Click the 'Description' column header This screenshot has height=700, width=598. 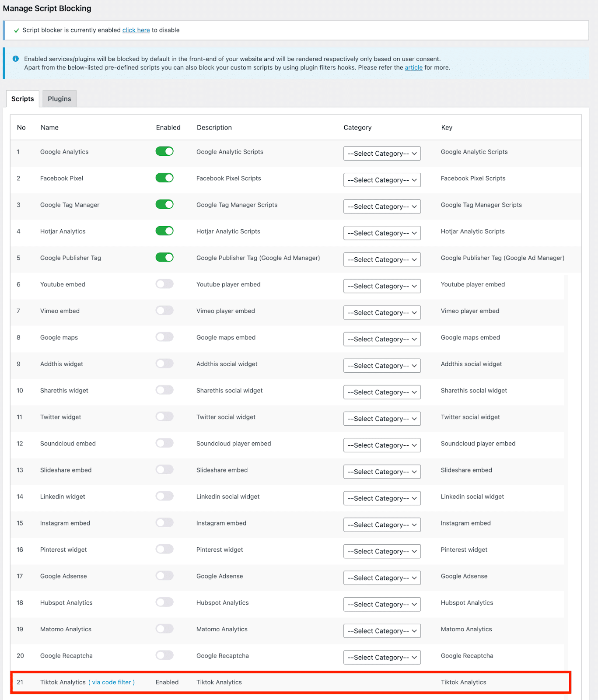point(214,127)
